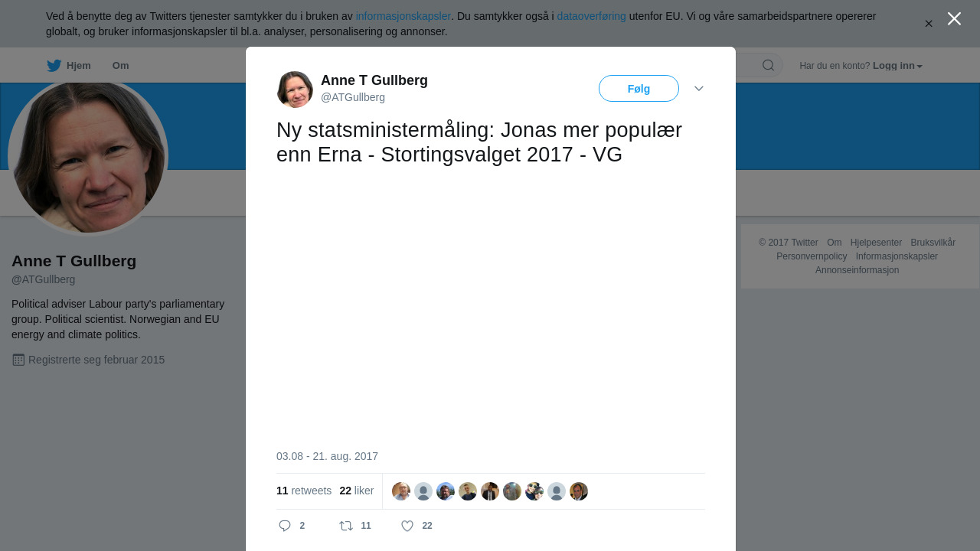Click the reply speech bubble icon
The image size is (980, 551).
pyautogui.click(x=285, y=526)
